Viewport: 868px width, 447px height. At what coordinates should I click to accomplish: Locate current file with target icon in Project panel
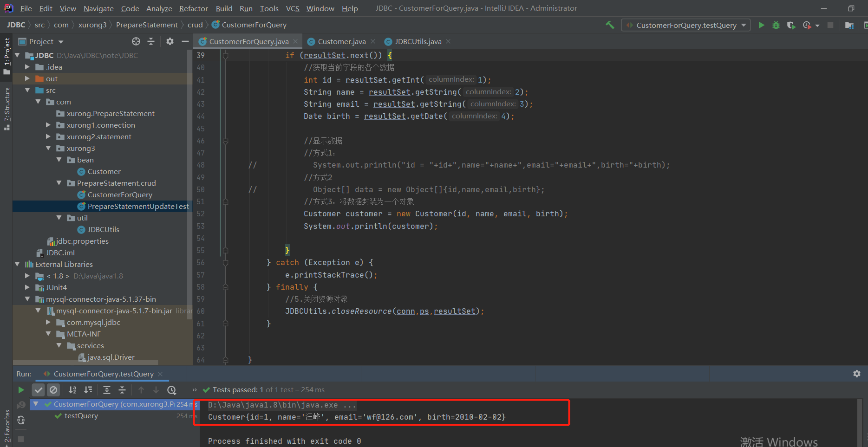pos(136,41)
